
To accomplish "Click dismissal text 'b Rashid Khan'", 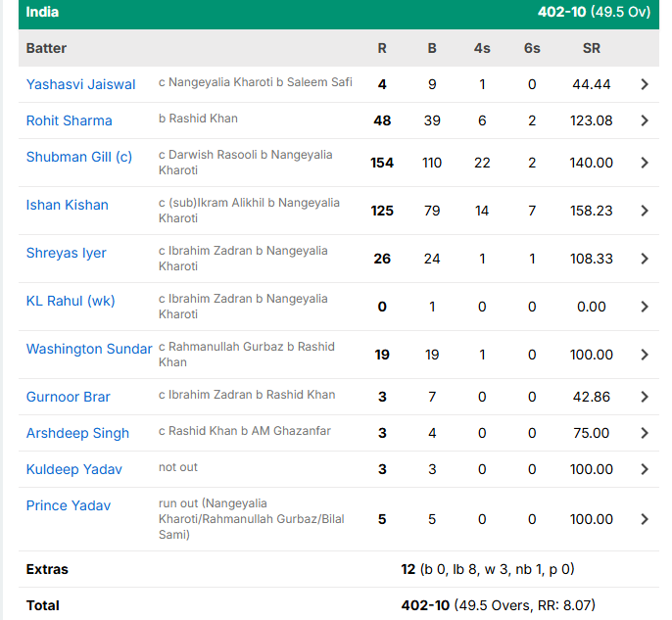I will coord(198,119).
